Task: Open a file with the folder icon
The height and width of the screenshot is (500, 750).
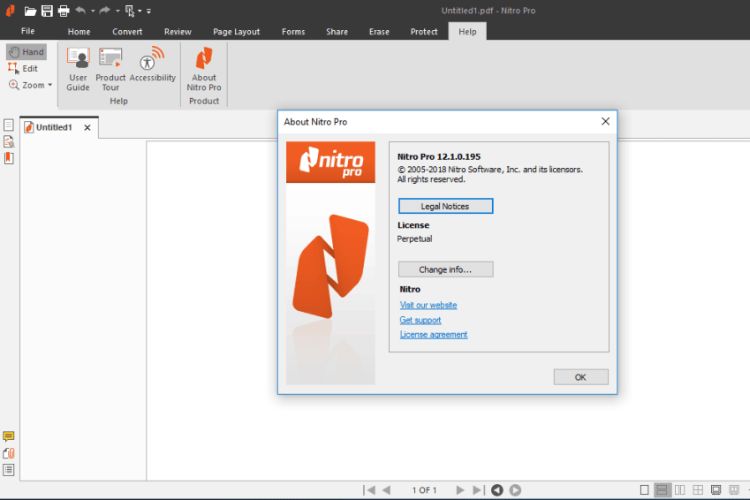Action: pyautogui.click(x=30, y=11)
